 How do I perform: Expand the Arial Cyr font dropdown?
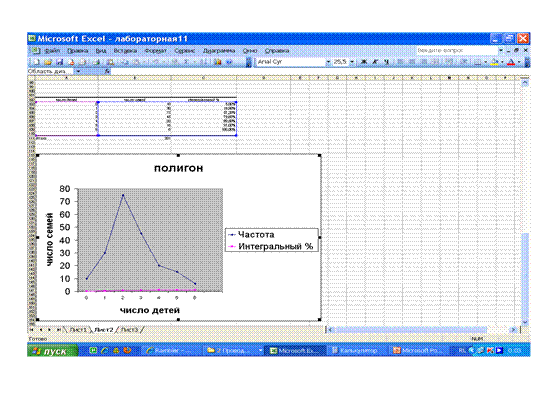click(328, 62)
